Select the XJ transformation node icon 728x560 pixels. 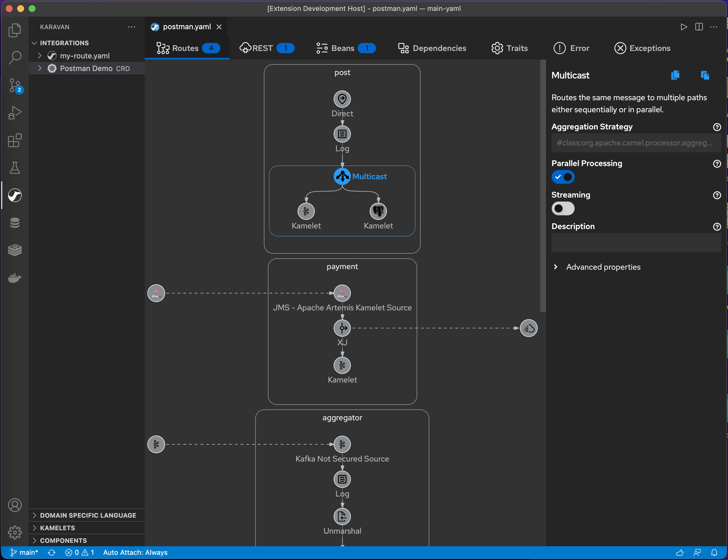pyautogui.click(x=342, y=328)
